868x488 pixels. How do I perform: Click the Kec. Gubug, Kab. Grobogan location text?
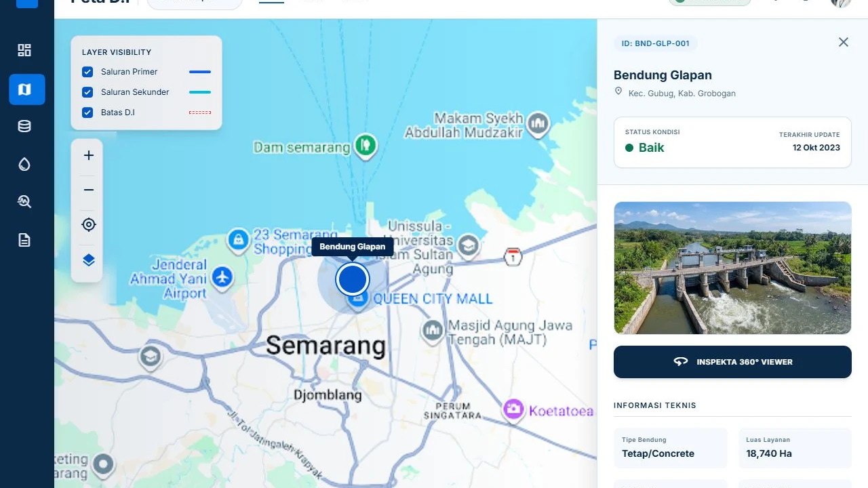682,94
